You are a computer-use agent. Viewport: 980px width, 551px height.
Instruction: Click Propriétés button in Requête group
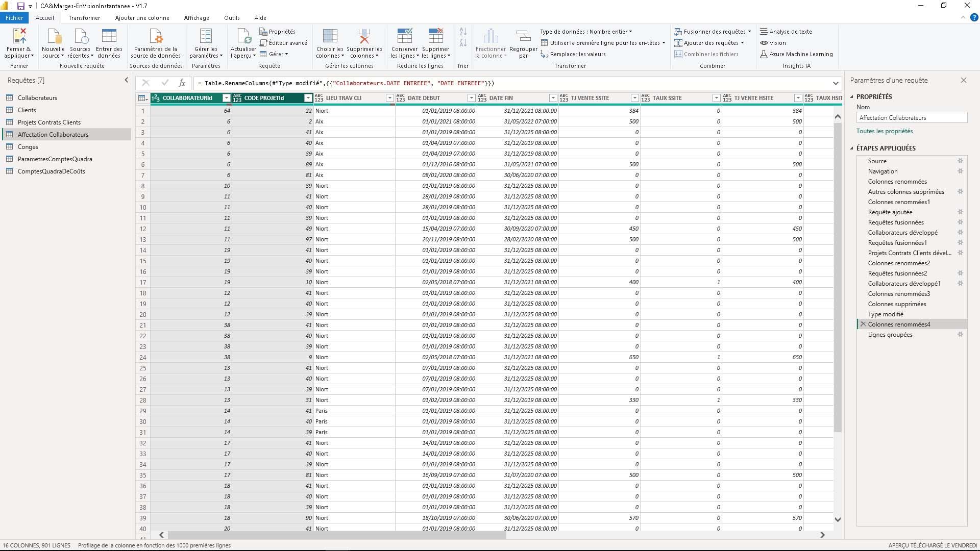click(278, 32)
